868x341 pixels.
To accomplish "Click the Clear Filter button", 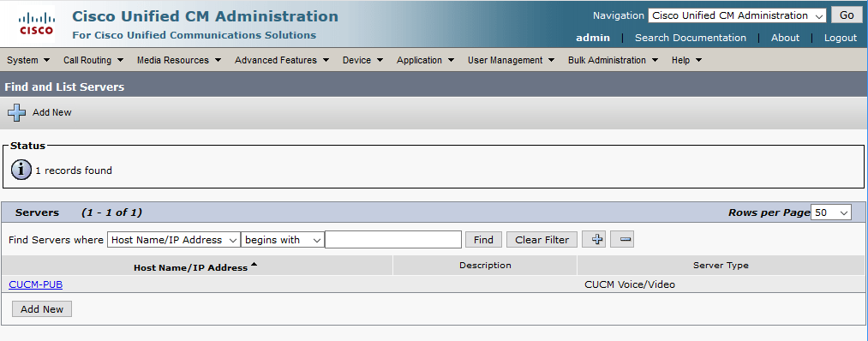I will click(x=542, y=240).
